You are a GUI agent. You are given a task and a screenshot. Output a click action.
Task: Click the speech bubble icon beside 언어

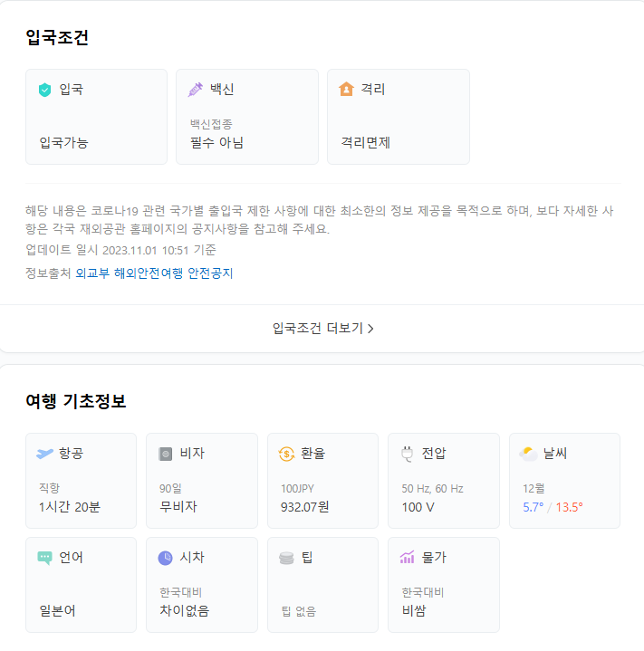[x=45, y=558]
